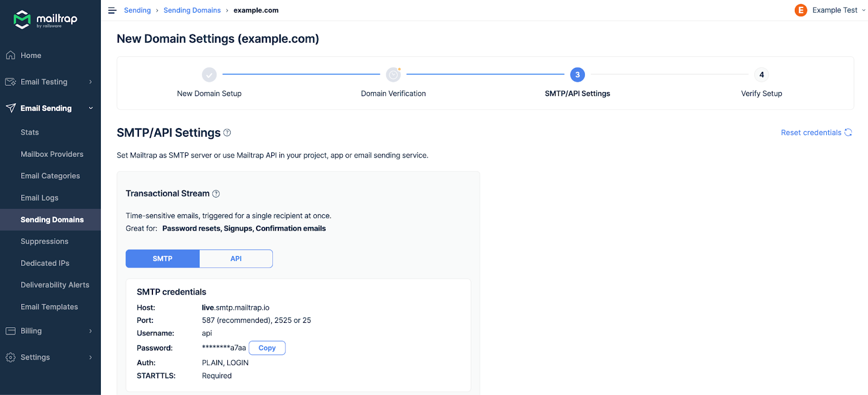This screenshot has width=868, height=395.
Task: Select Sending Domains in the sidebar
Action: coord(50,220)
